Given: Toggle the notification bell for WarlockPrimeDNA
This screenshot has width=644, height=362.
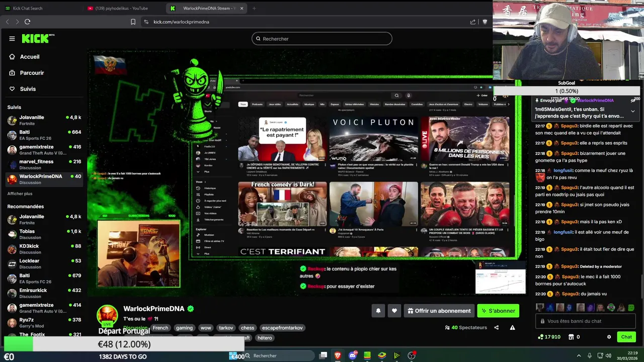Looking at the screenshot, I should point(378,311).
